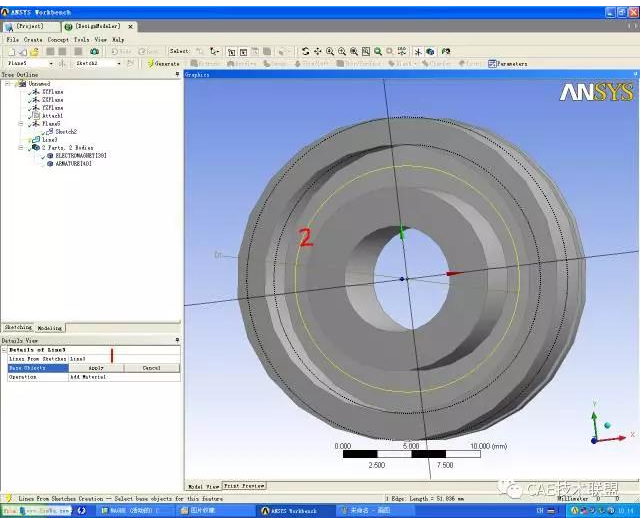Close the [DesignModeler] tab
The width and height of the screenshot is (644, 522).
130,27
